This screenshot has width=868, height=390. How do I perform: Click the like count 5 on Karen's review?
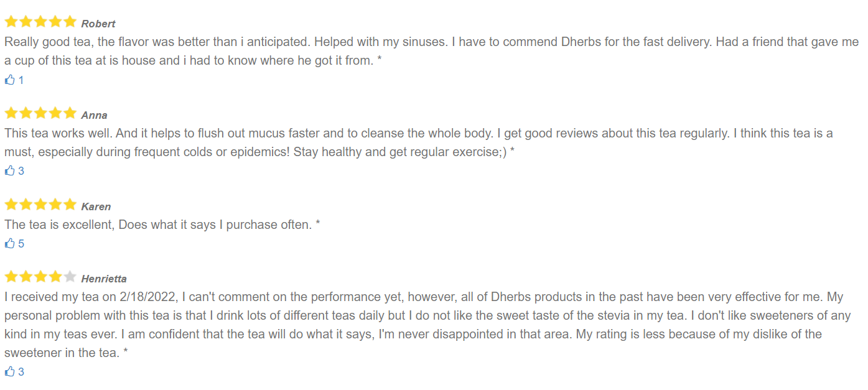click(21, 244)
